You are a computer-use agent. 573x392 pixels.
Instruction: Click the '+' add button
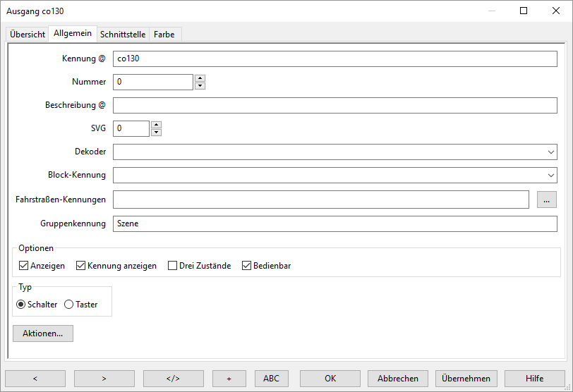tap(229, 379)
